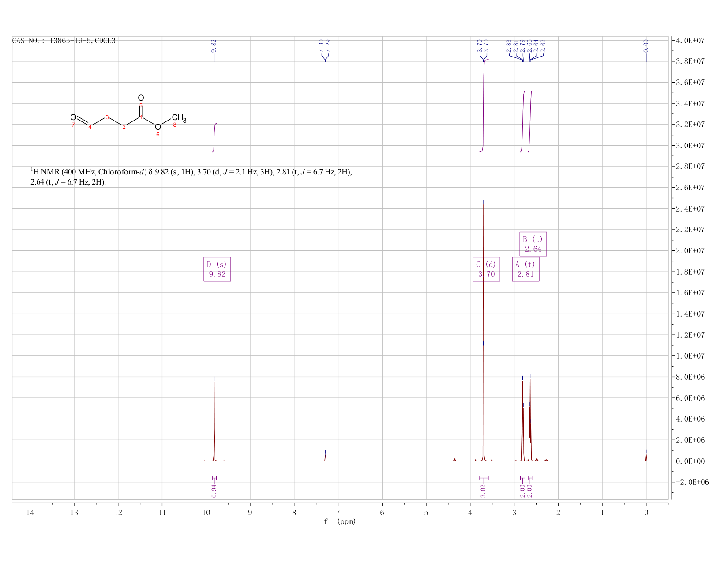
Task: Select the CH3 group in the structure
Action: [x=179, y=118]
